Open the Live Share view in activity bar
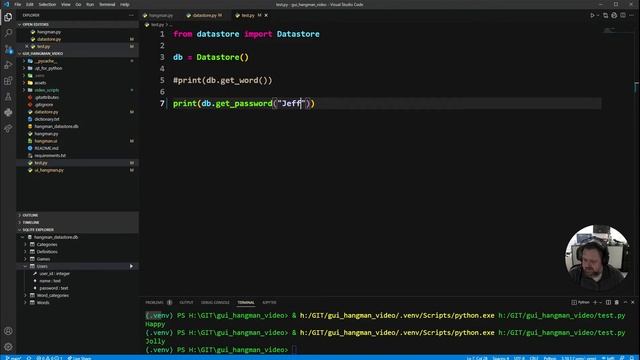 coord(8,129)
